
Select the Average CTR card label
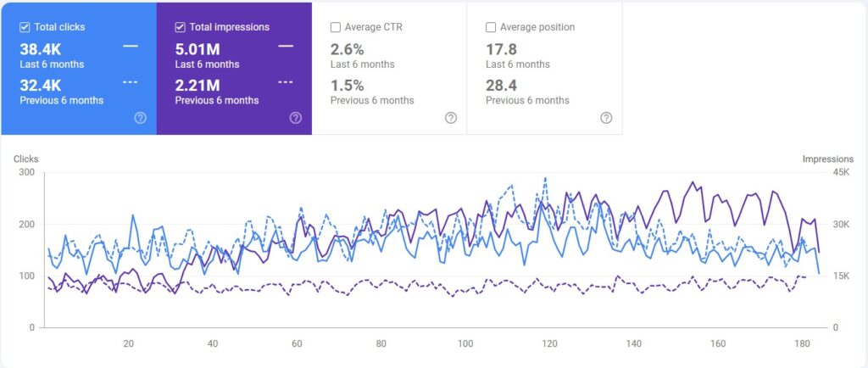click(x=373, y=27)
